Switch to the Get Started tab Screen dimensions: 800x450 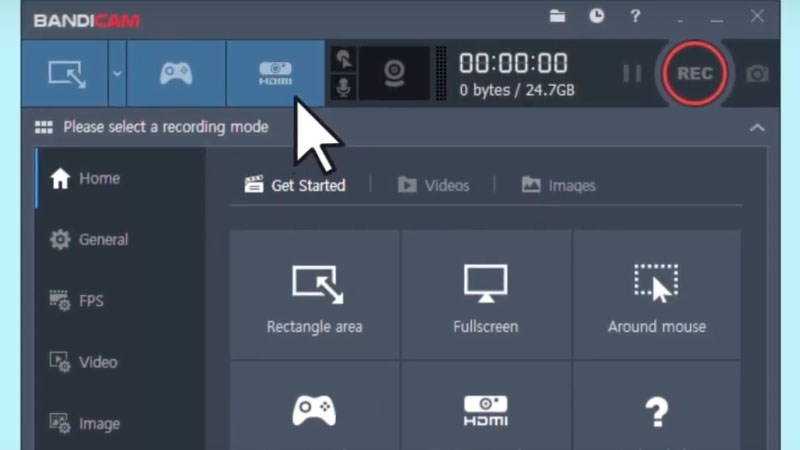[295, 185]
